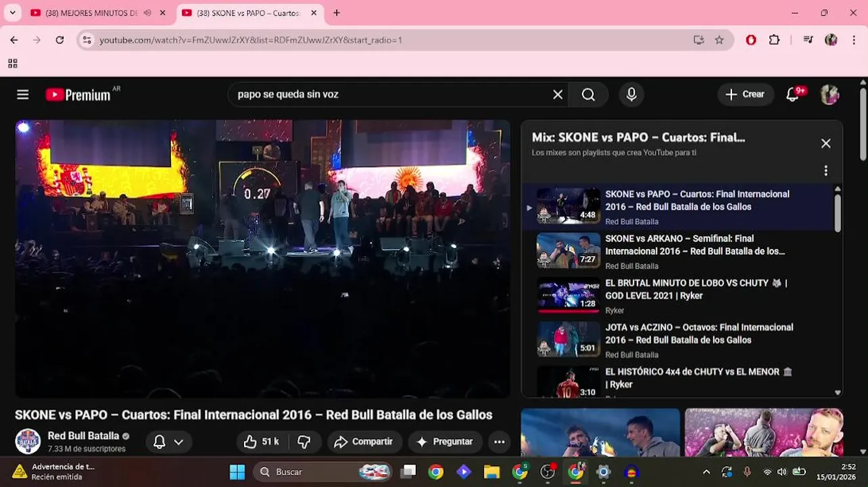Share the video via Compartir button
Viewport: 868px width, 487px height.
tap(364, 442)
